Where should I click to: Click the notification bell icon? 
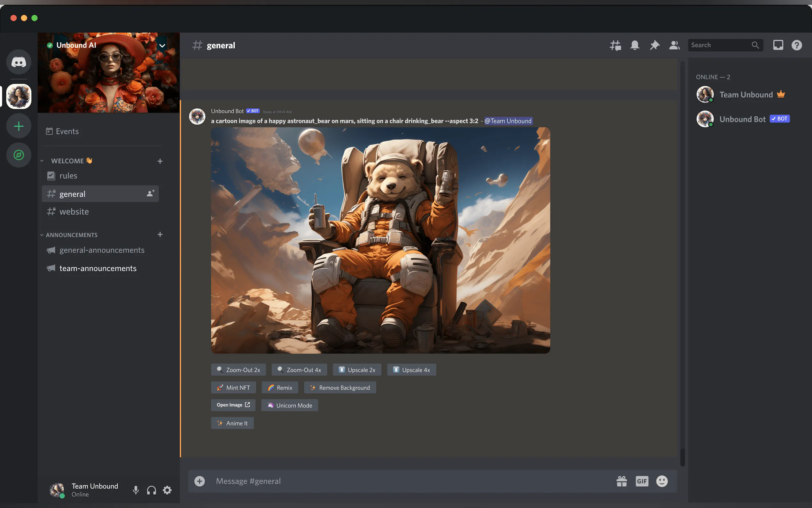(635, 45)
